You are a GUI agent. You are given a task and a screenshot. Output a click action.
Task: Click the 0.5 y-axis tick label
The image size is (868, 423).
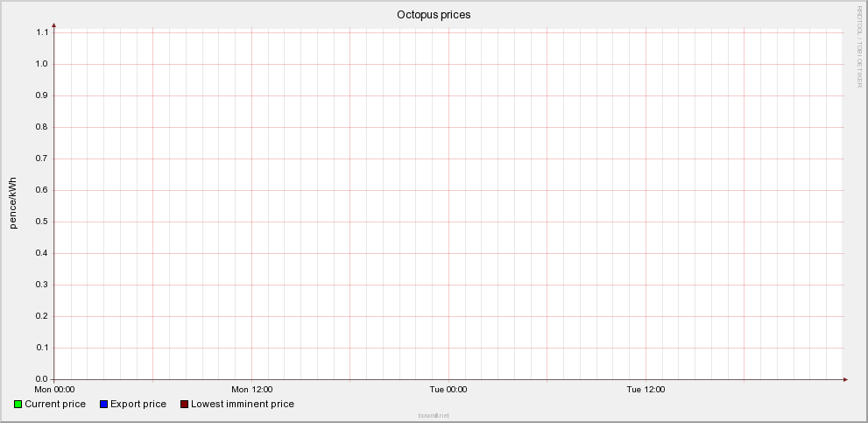pos(41,222)
